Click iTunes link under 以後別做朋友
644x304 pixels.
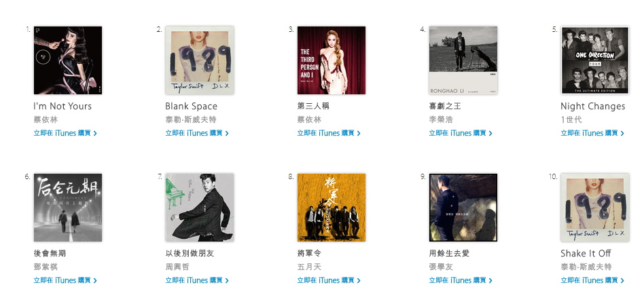click(x=197, y=280)
